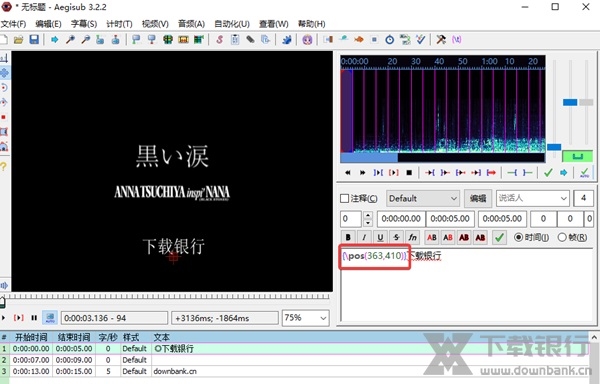This screenshot has width=600, height=384.
Task: Click the start time field 0:00:00.00
Action: point(401,219)
